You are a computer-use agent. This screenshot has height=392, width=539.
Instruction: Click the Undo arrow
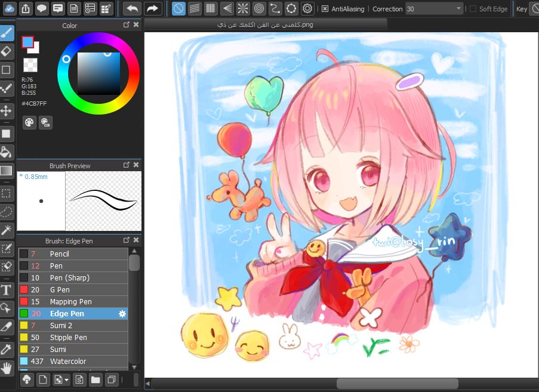coord(133,8)
